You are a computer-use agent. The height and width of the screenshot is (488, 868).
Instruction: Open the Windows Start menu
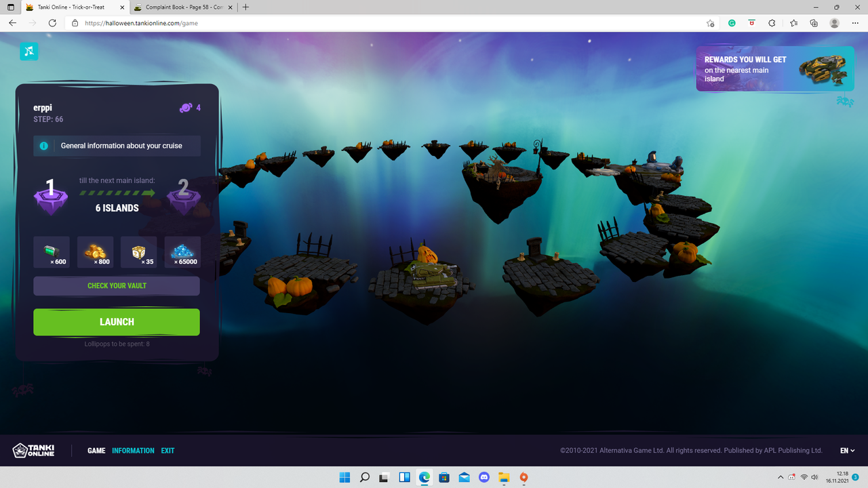pos(344,477)
